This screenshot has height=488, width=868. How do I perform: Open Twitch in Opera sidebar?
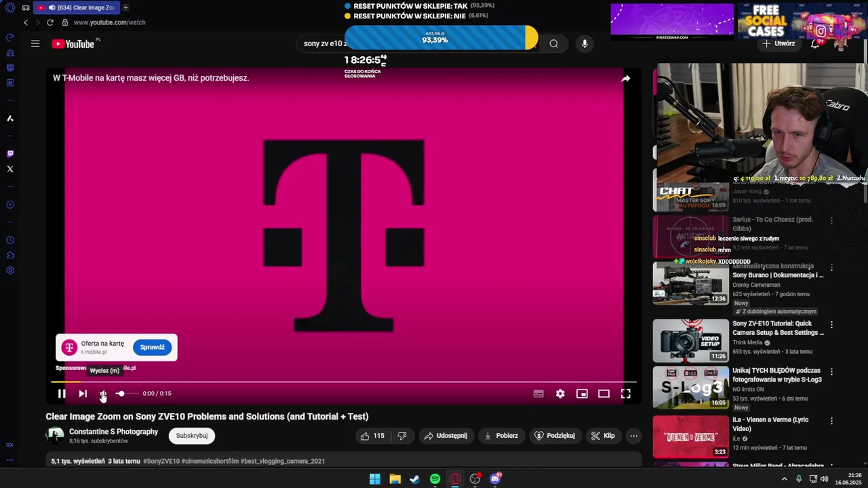[x=10, y=154]
